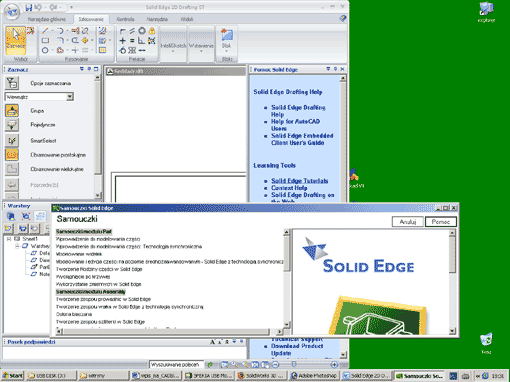Activate the lock relationship icon
This screenshot has width=510, height=382.
[x=152, y=31]
